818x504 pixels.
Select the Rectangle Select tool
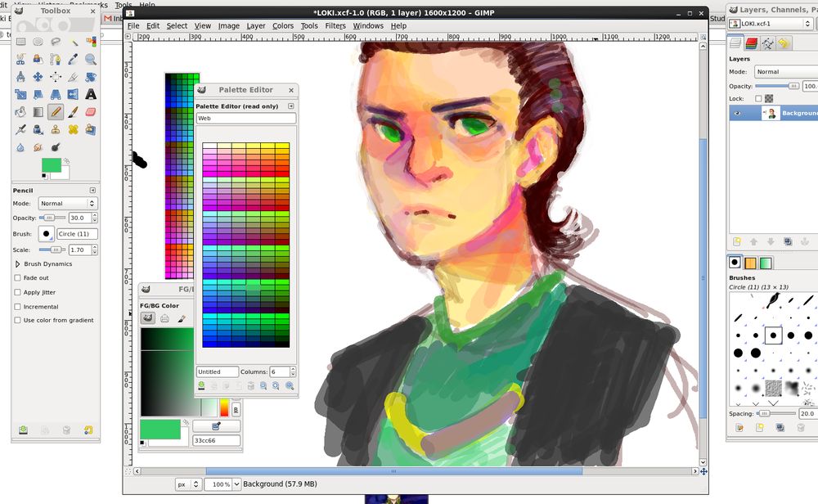click(20, 42)
